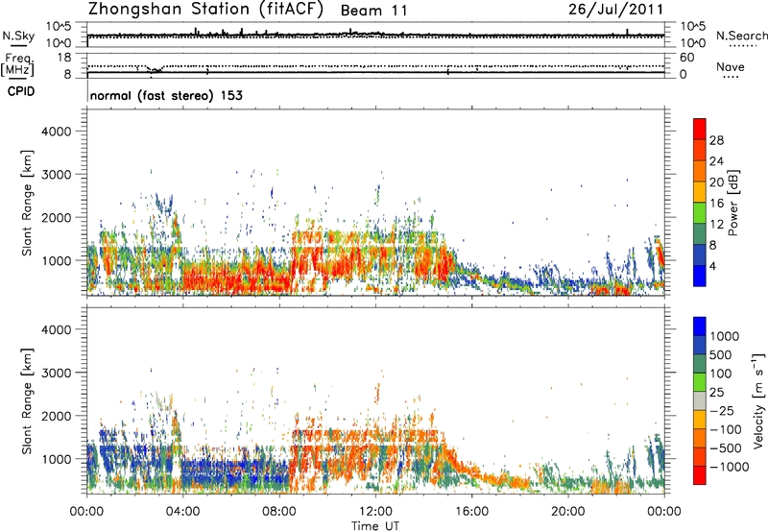This screenshot has width=768, height=532.
Task: Click '3000' tick in the power panel
Action: 57,175
